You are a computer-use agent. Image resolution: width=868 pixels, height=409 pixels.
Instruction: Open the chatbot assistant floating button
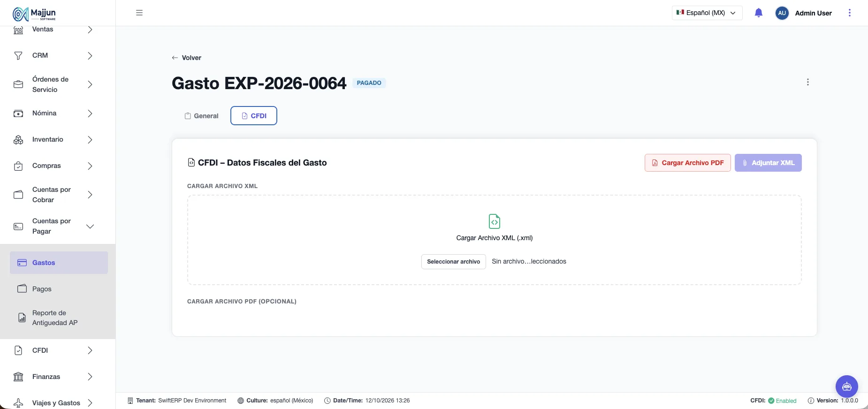[x=847, y=386]
